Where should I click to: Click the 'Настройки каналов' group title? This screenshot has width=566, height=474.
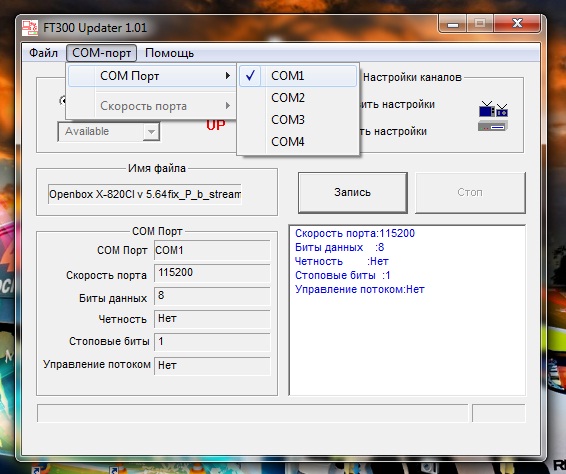click(412, 77)
